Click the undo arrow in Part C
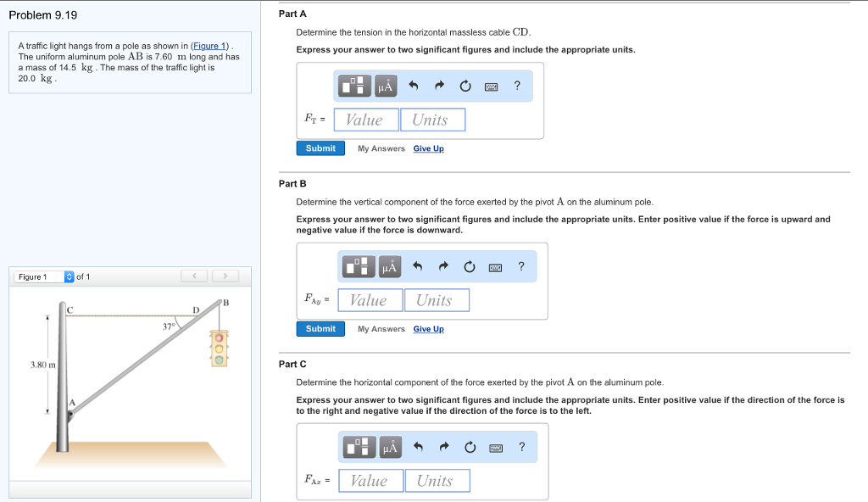This screenshot has width=868, height=502. (x=418, y=447)
